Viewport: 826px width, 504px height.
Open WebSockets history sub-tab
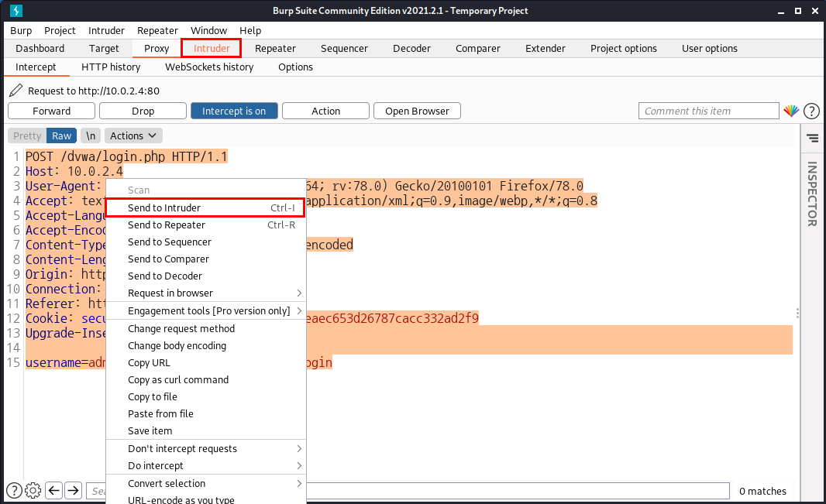[209, 67]
